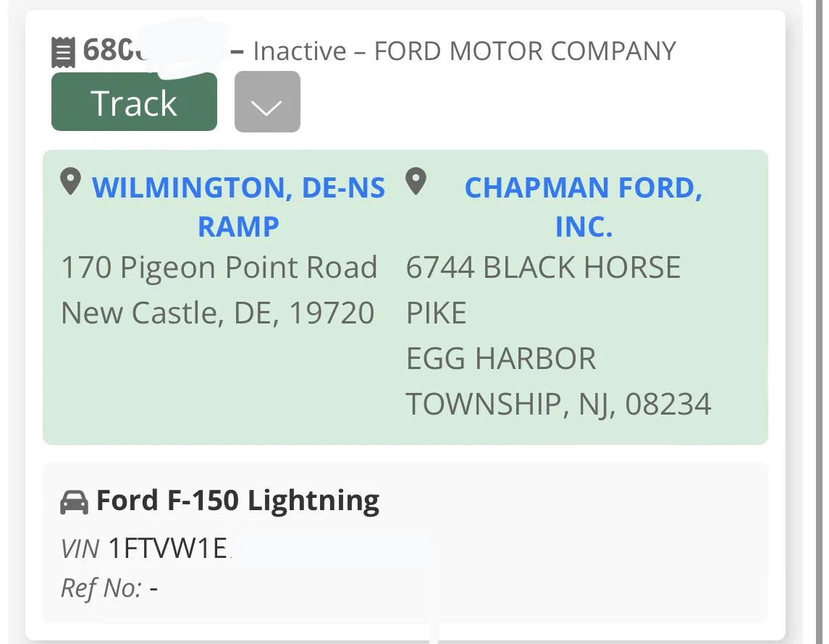The height and width of the screenshot is (644, 829).
Task: Click the New Castle, DE, 19720 line
Action: 217,313
